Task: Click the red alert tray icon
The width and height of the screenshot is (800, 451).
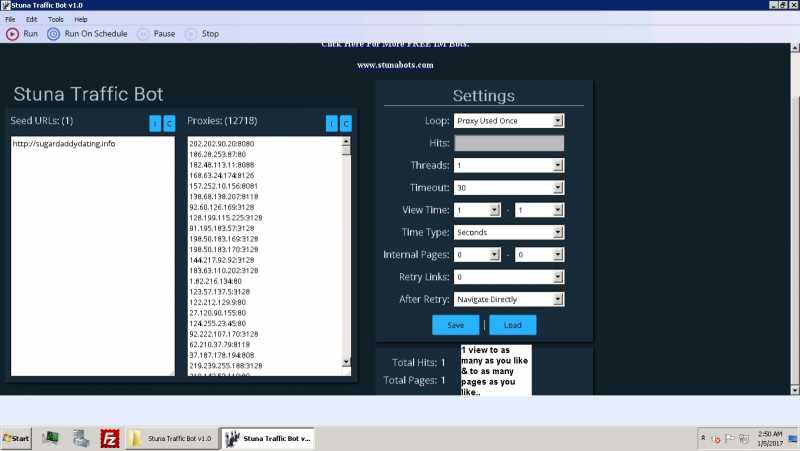Action: coord(716,439)
